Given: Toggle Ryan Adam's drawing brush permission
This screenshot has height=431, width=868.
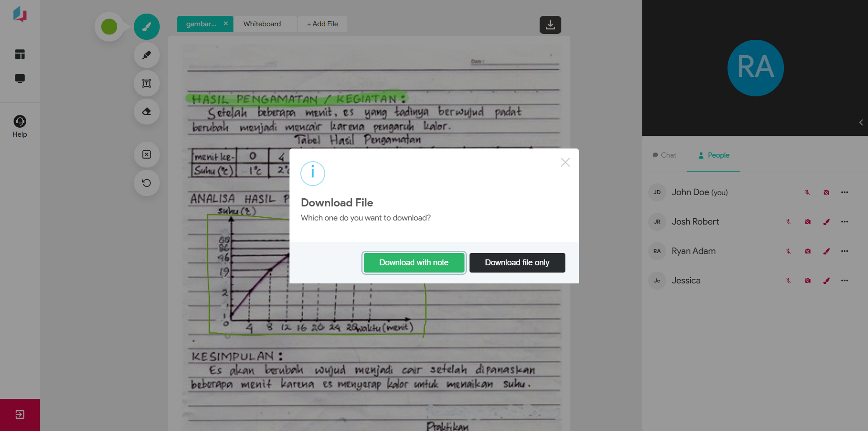Looking at the screenshot, I should click(x=826, y=251).
